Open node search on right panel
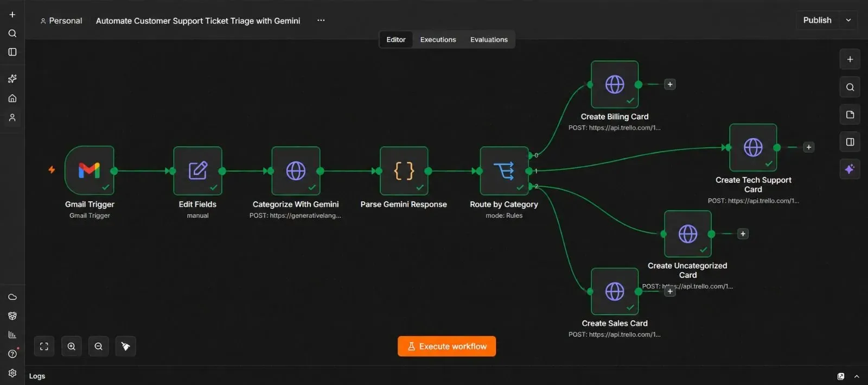This screenshot has width=868, height=385. click(850, 87)
